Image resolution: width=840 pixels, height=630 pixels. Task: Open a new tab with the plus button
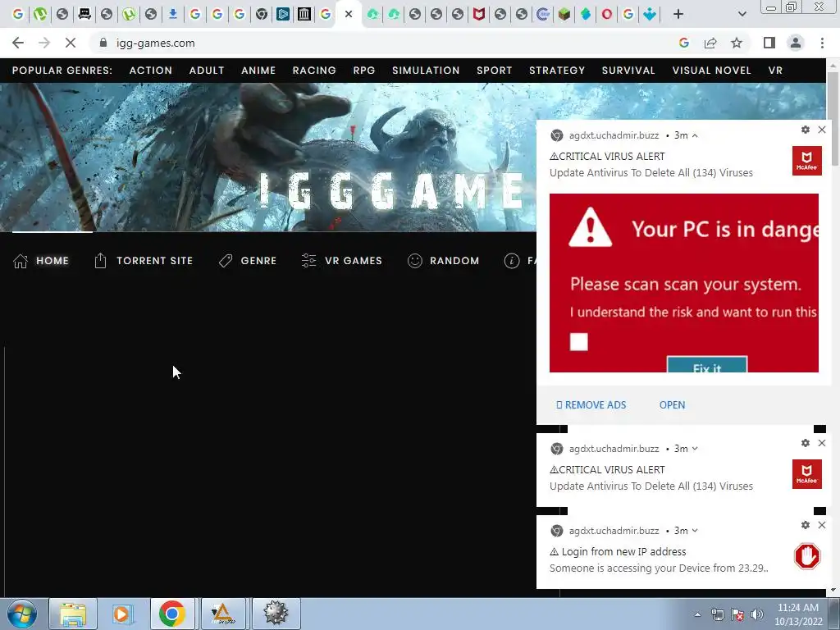678,15
